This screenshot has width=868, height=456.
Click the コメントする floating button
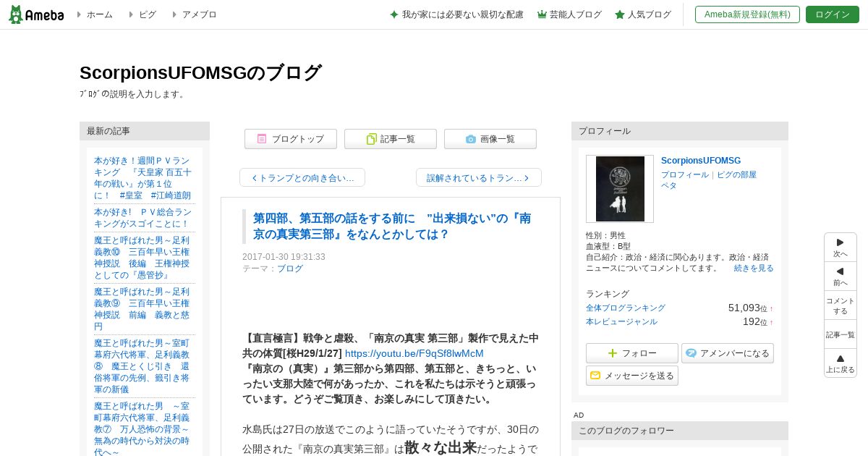click(841, 305)
